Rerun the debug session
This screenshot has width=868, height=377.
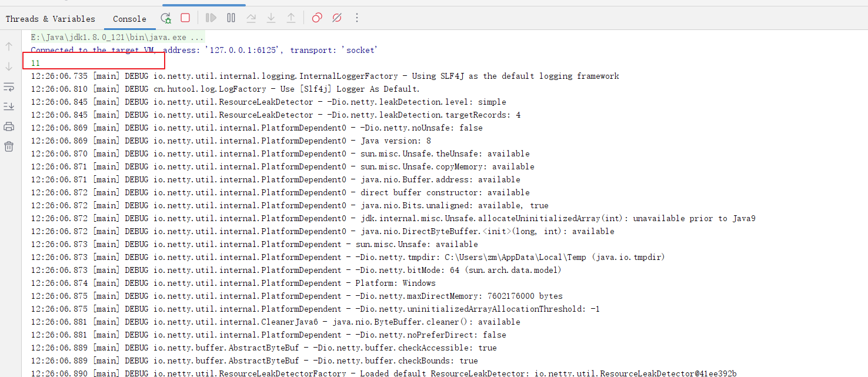[166, 18]
